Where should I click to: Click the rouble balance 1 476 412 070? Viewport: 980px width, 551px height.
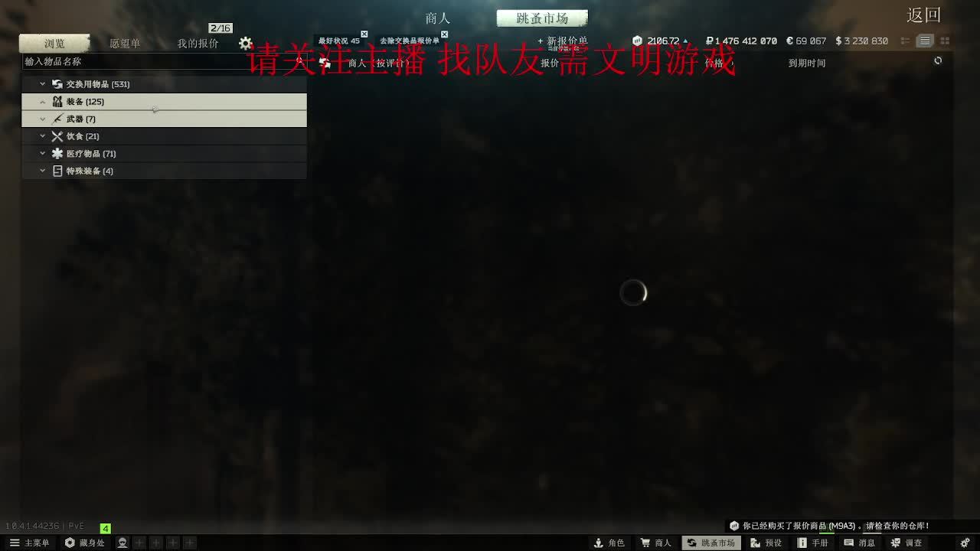click(741, 41)
